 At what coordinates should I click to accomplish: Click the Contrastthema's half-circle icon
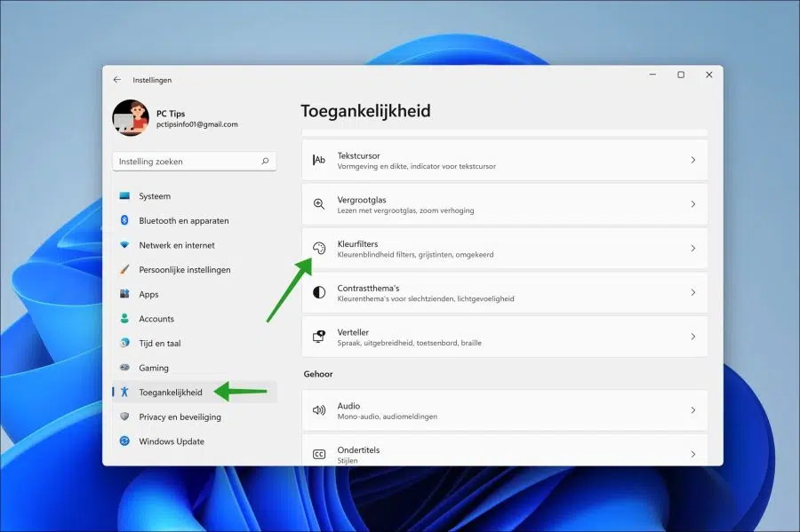319,292
